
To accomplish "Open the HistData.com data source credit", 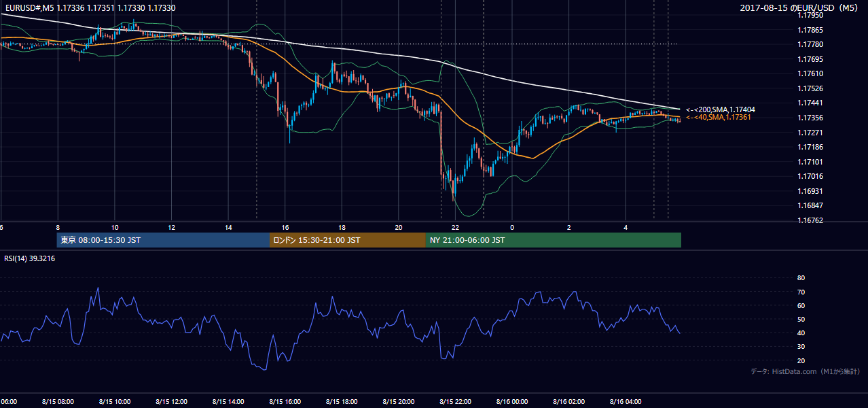I will pyautogui.click(x=806, y=371).
